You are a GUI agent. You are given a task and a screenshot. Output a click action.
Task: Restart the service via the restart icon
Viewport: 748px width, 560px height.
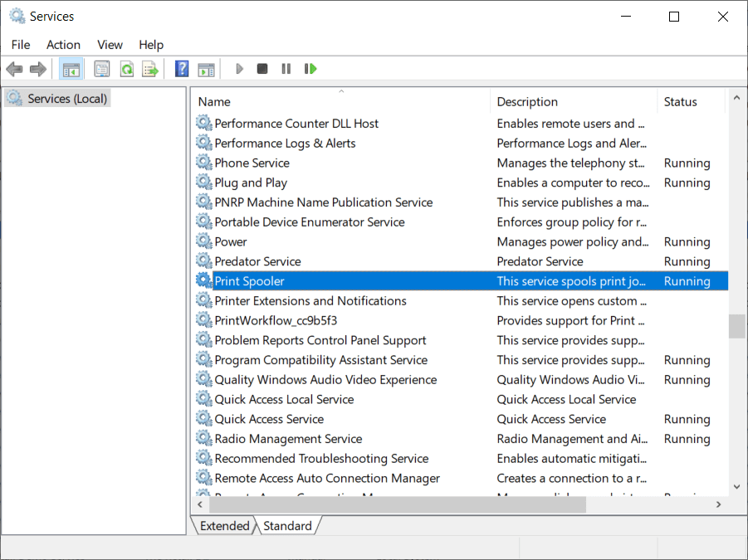click(310, 68)
